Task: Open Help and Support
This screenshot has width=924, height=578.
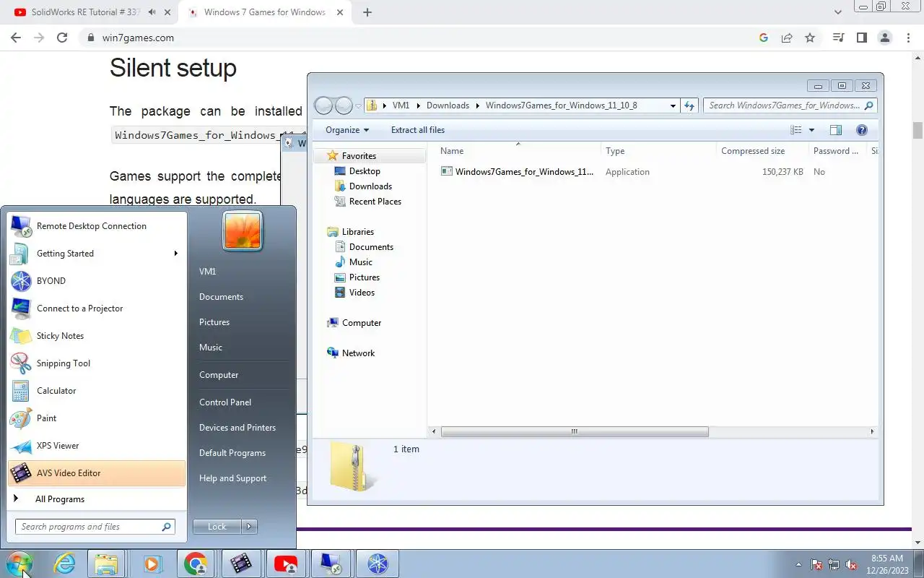Action: [232, 478]
